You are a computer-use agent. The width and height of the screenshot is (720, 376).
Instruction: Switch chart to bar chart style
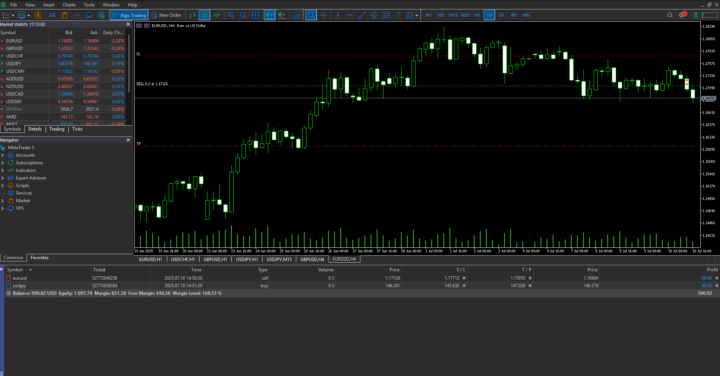tap(192, 15)
